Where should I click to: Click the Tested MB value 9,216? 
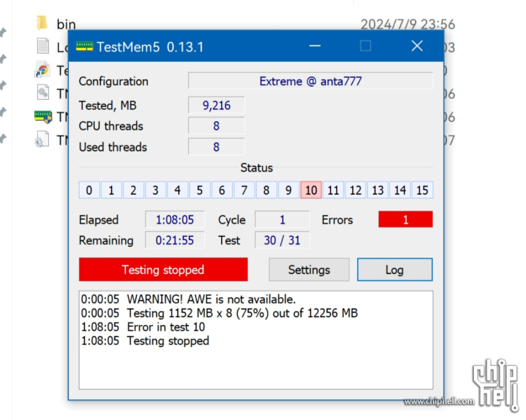(216, 106)
